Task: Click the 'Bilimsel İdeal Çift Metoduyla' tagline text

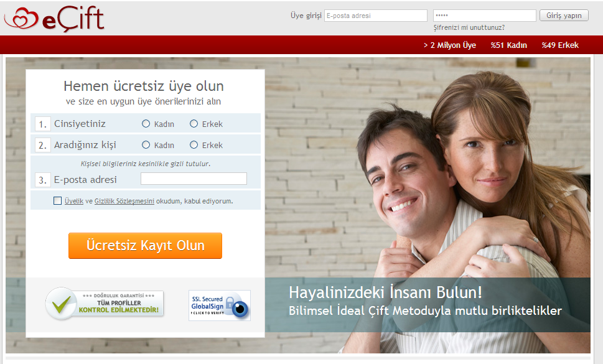Action: coord(370,310)
